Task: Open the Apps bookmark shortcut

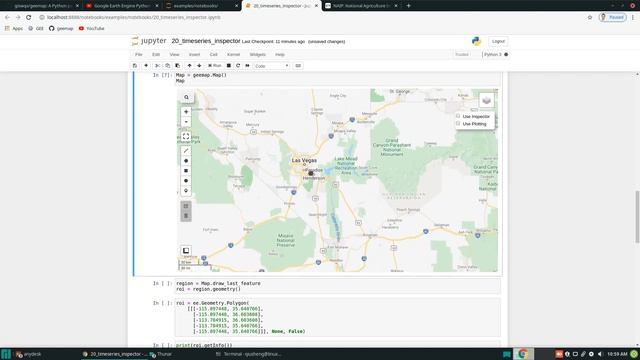Action: pos(14,29)
